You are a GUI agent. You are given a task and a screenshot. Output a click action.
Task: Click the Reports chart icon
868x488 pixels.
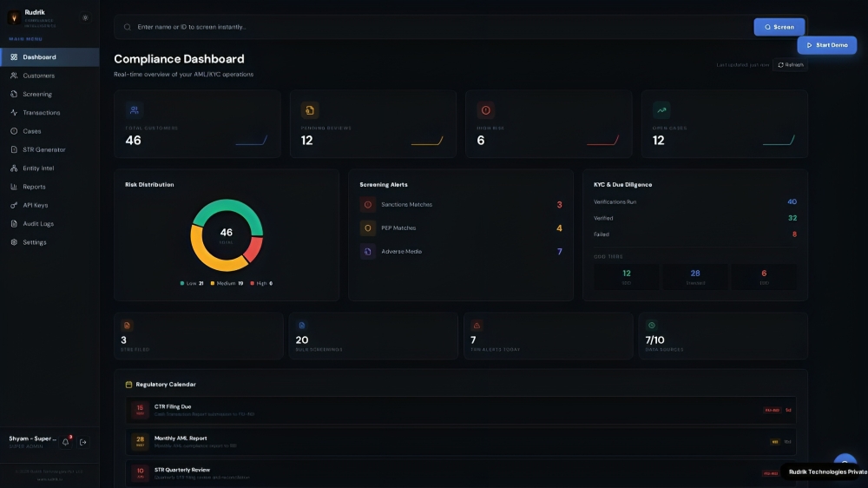(14, 187)
